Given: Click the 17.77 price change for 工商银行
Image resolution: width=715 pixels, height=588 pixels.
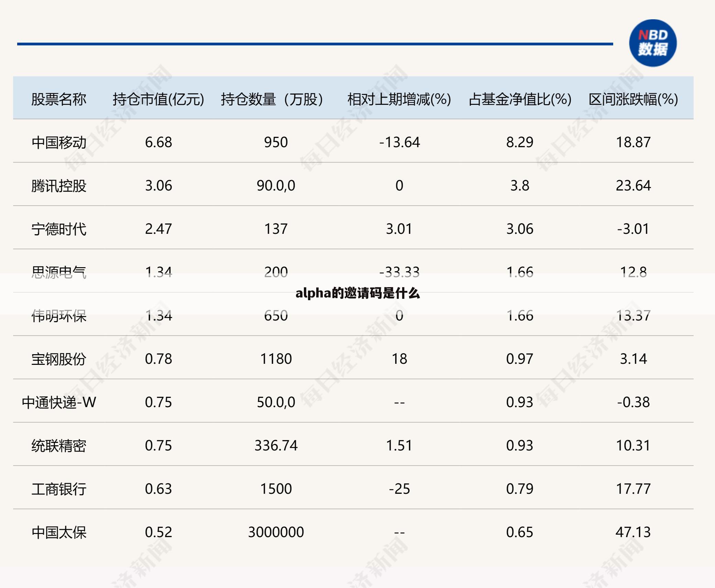Looking at the screenshot, I should [633, 489].
